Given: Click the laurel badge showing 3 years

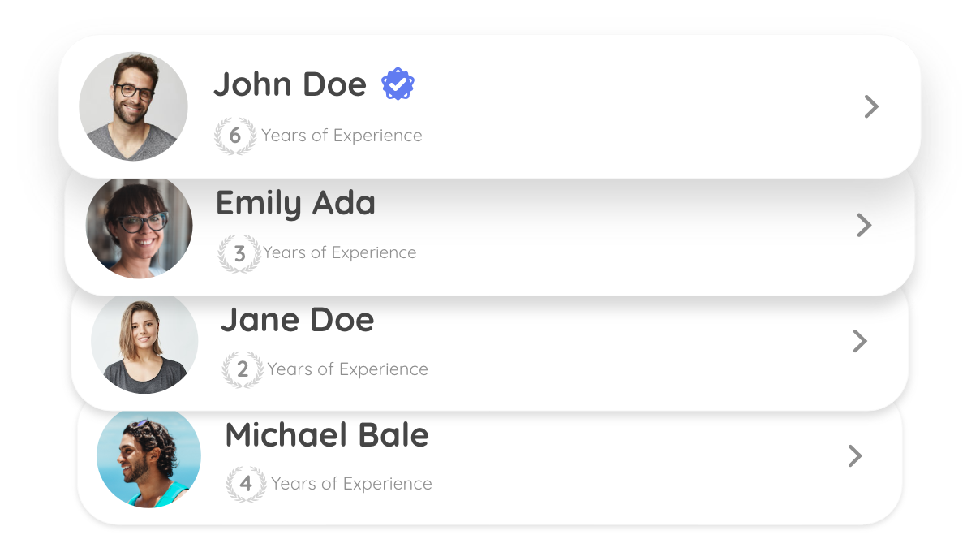Looking at the screenshot, I should coord(239,253).
